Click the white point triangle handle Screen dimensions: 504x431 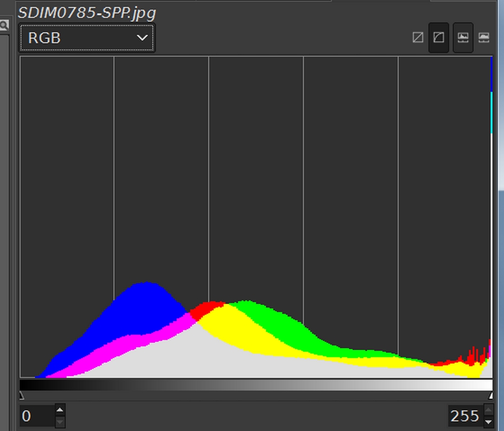[x=491, y=395]
